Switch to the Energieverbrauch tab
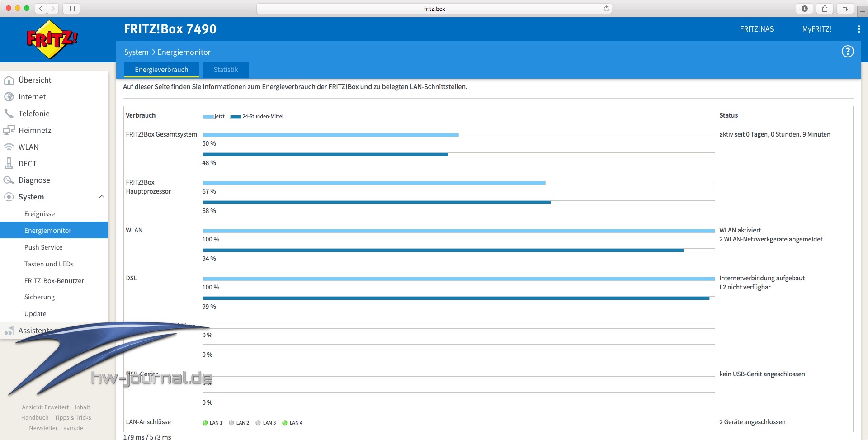Screen dimensions: 868x440 [161, 70]
